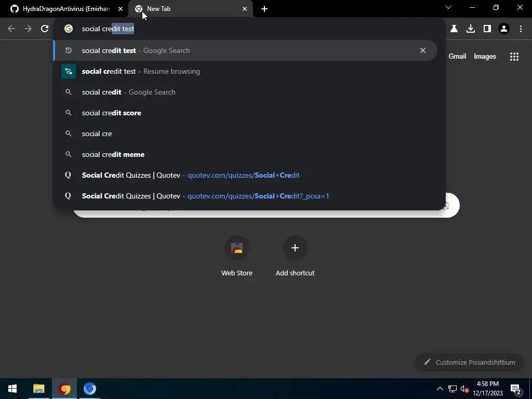Viewport: 532px width, 399px height.
Task: Select 'social credit - Google Search' suggestion
Action: [x=245, y=92]
